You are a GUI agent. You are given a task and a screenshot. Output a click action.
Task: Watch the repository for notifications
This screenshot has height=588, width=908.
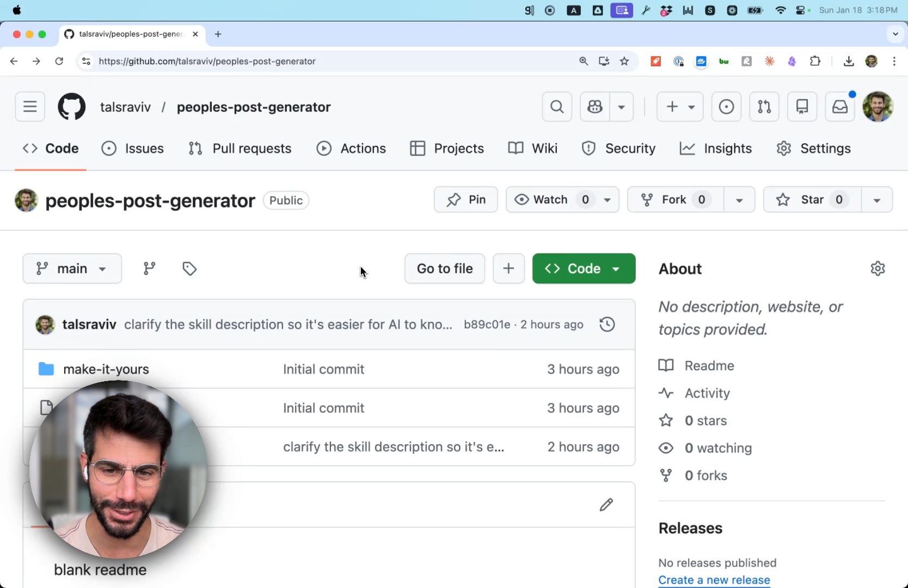550,200
